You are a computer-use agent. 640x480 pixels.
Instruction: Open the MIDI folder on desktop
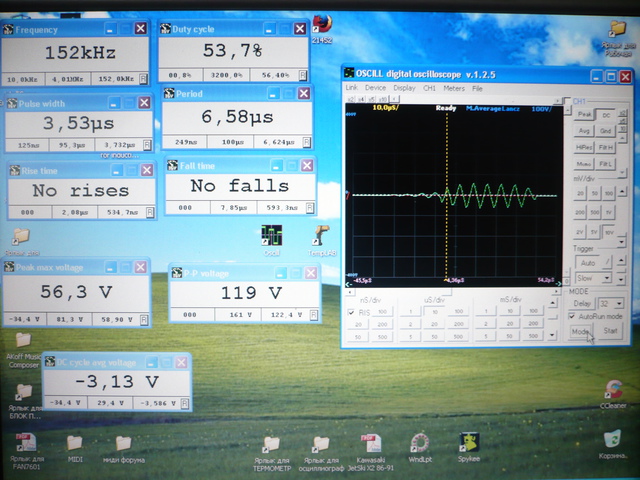[x=74, y=442]
